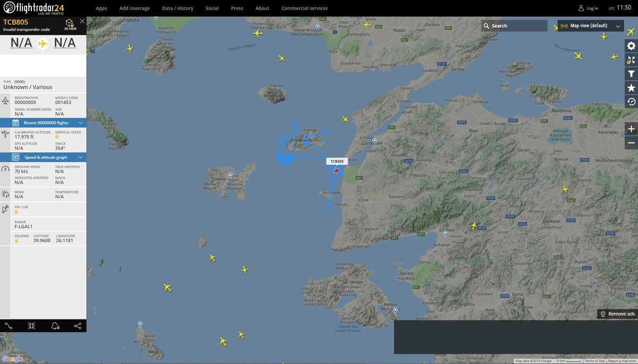Open the playback history clock icon
The width and height of the screenshot is (638, 364).
631,101
